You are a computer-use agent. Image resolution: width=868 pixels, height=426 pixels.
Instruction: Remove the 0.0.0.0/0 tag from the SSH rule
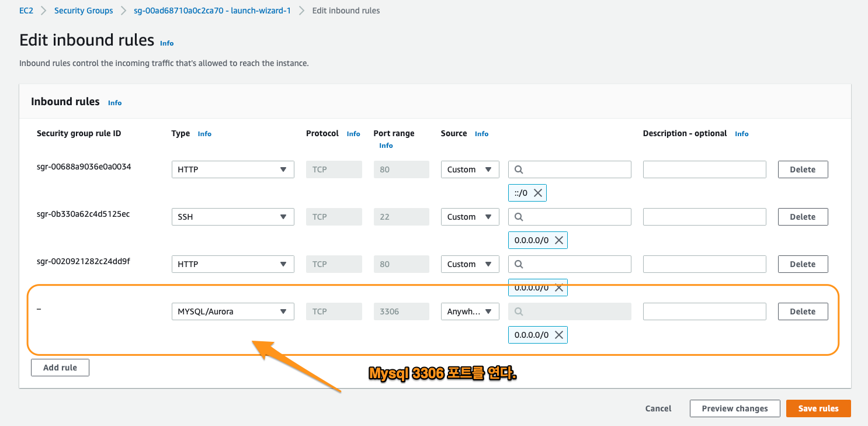pyautogui.click(x=558, y=240)
